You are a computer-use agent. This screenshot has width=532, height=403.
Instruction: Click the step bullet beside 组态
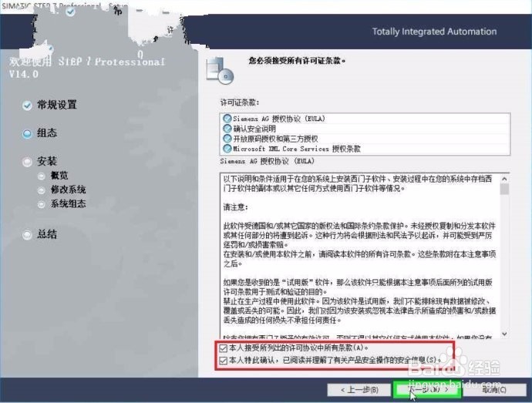[x=27, y=134]
